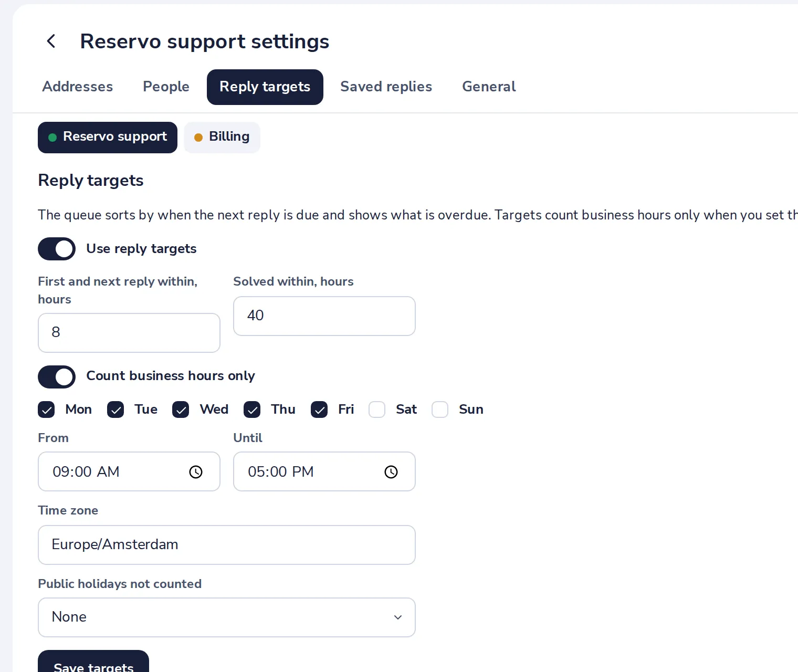This screenshot has height=672, width=798.
Task: Edit the first and next reply hours field
Action: click(129, 333)
